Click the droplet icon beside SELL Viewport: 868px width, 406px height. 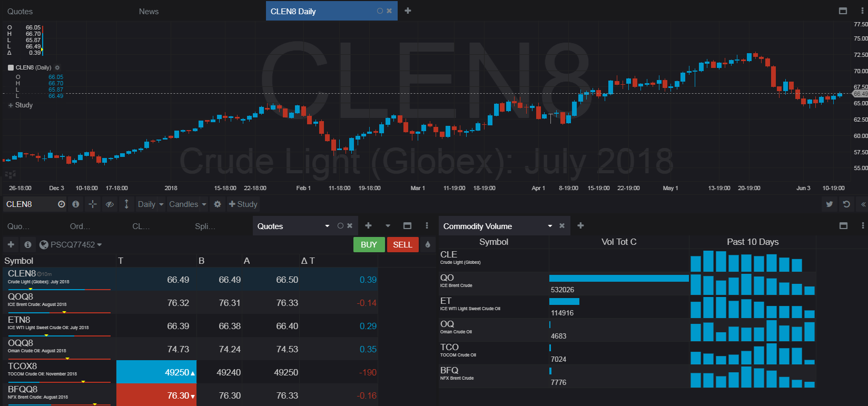[x=428, y=244]
